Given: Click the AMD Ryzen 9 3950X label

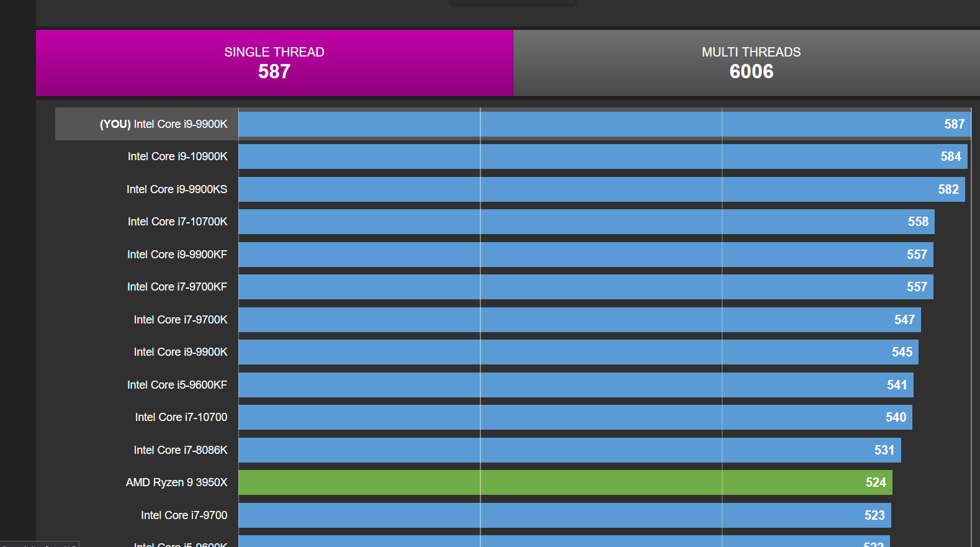Looking at the screenshot, I should click(x=177, y=482).
